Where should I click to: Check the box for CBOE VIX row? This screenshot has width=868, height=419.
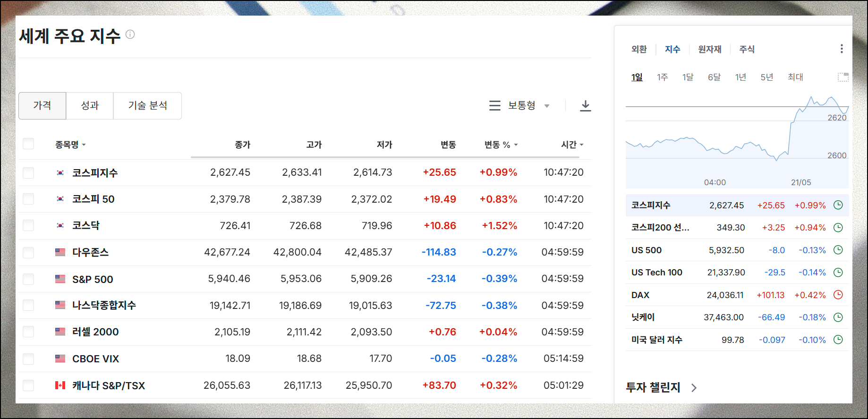click(x=28, y=359)
